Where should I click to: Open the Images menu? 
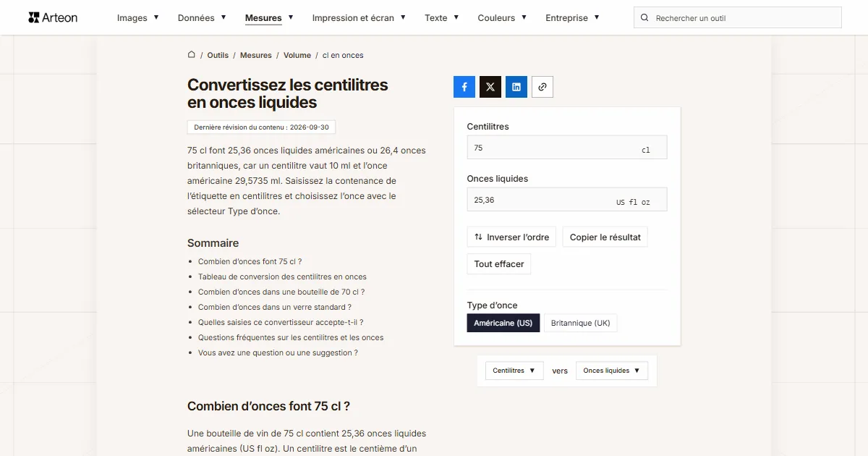(138, 18)
